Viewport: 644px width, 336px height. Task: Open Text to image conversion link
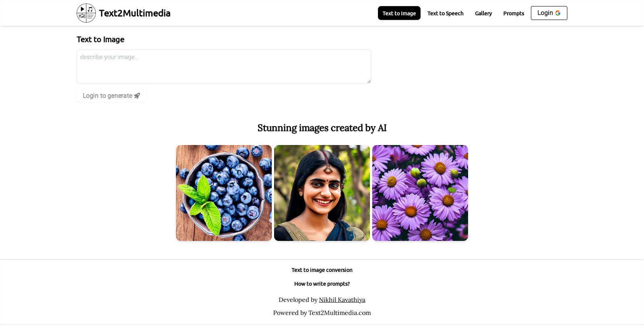click(322, 270)
